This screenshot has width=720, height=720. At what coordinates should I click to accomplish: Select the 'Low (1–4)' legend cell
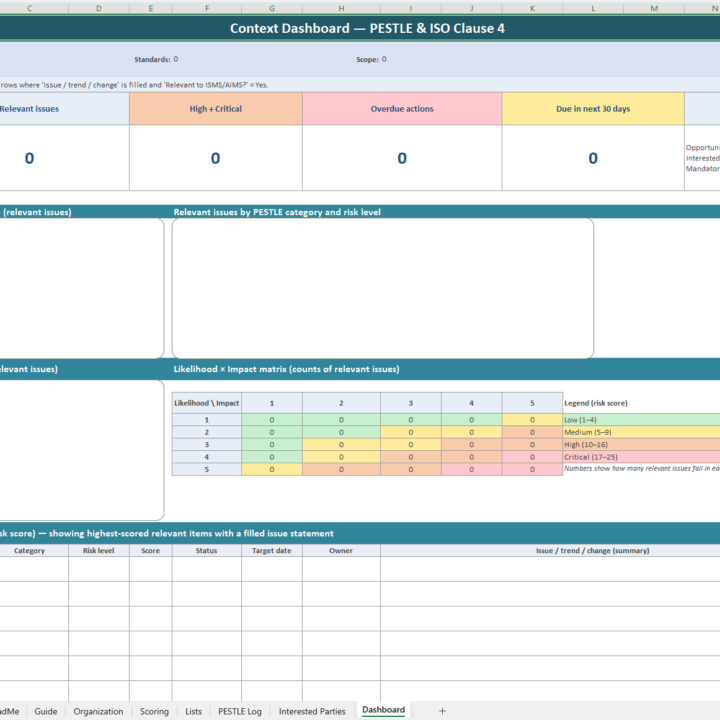point(641,420)
